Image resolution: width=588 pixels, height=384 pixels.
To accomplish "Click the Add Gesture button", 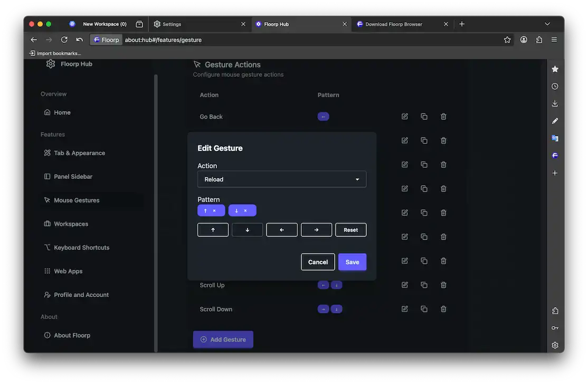I will click(223, 339).
